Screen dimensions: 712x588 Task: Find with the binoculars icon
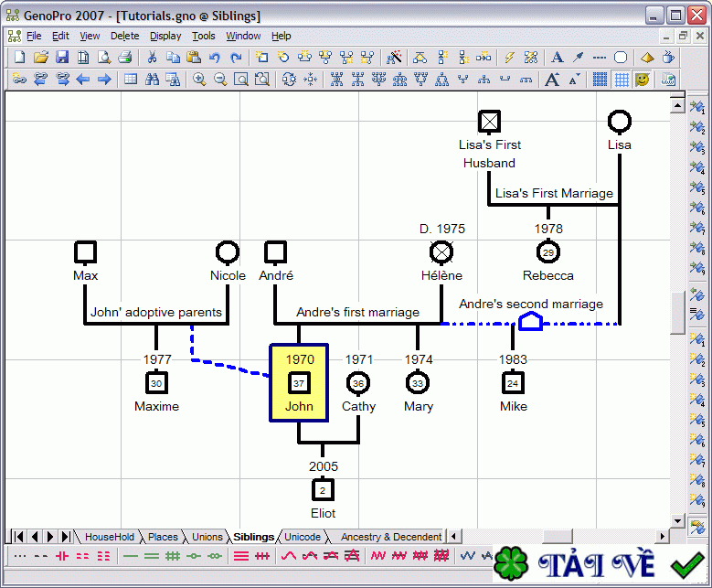pos(152,80)
